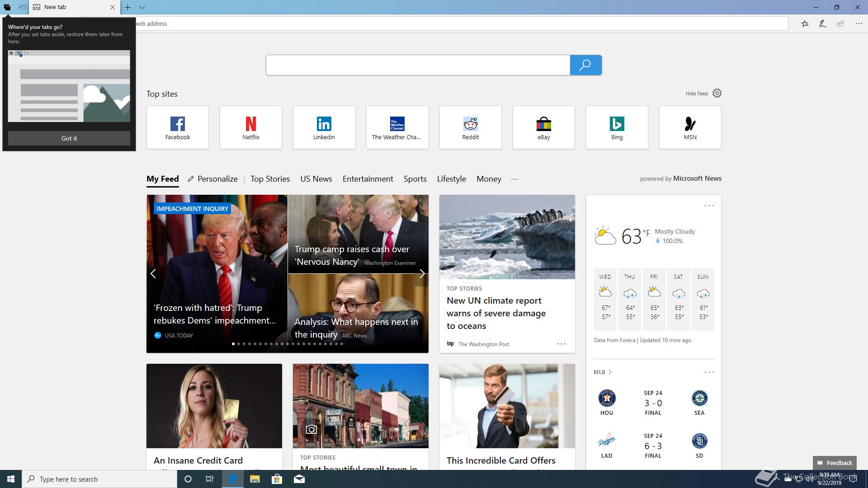Open the MSN top site tile
This screenshot has height=488, width=868.
point(690,127)
